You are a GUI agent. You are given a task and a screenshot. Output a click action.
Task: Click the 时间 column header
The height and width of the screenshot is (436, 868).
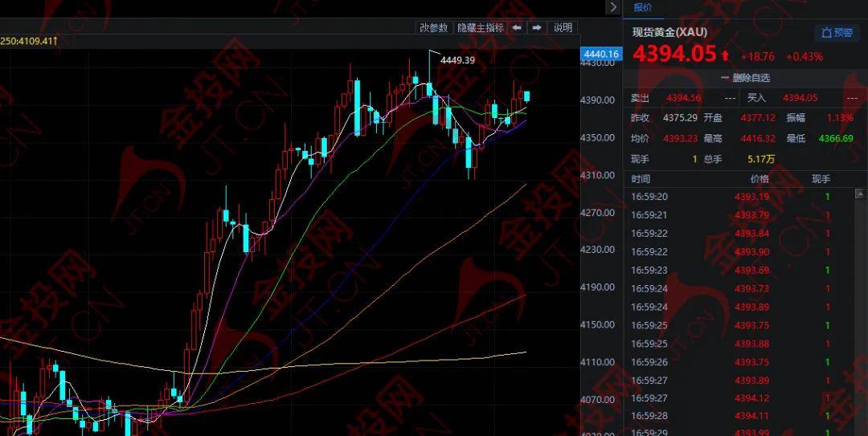[x=641, y=179]
